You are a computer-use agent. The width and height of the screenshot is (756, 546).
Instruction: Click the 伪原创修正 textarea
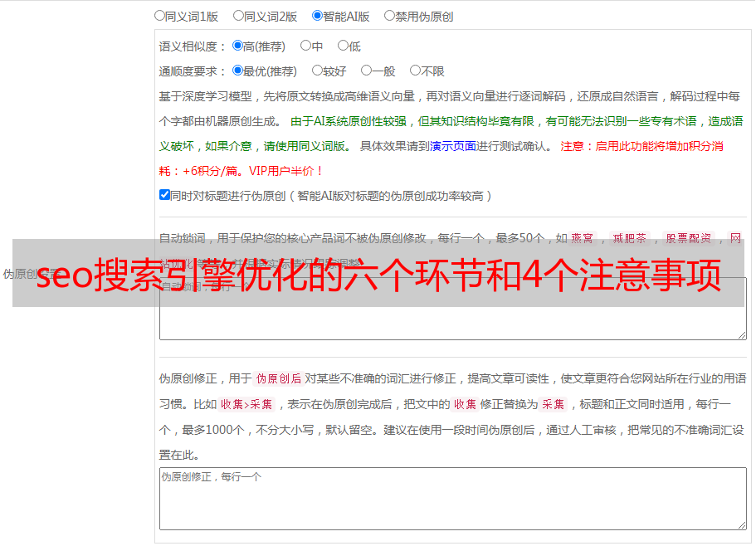pyautogui.click(x=453, y=499)
